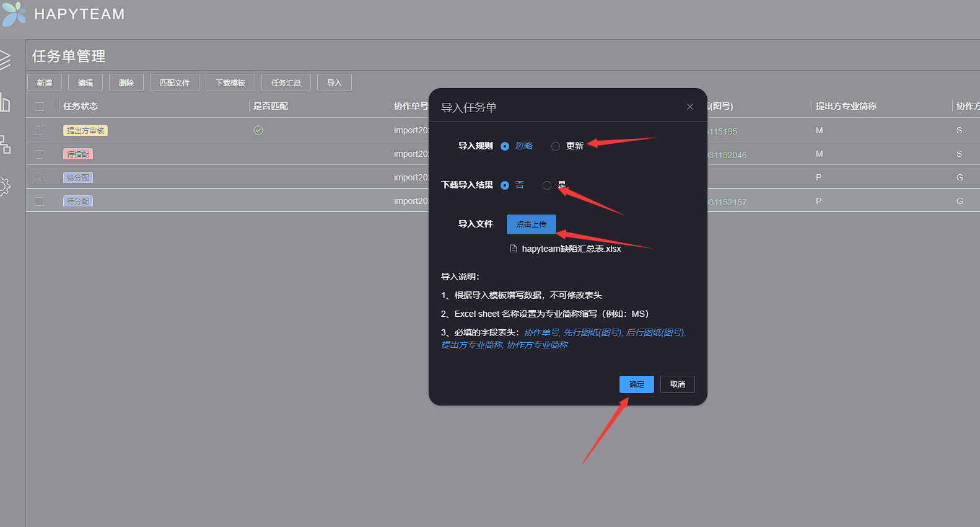Screen dimensions: 980x527
Task: Cancel the import with 取消 button
Action: 678,384
